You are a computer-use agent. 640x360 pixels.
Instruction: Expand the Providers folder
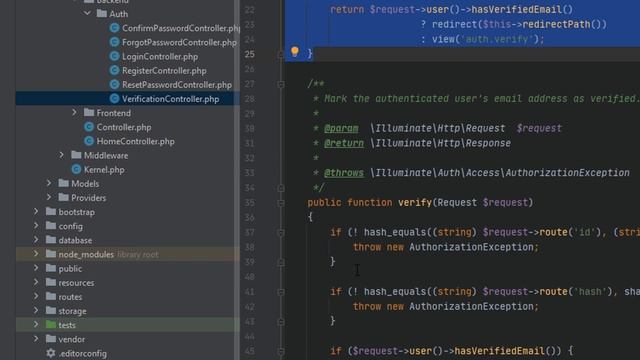[49, 197]
